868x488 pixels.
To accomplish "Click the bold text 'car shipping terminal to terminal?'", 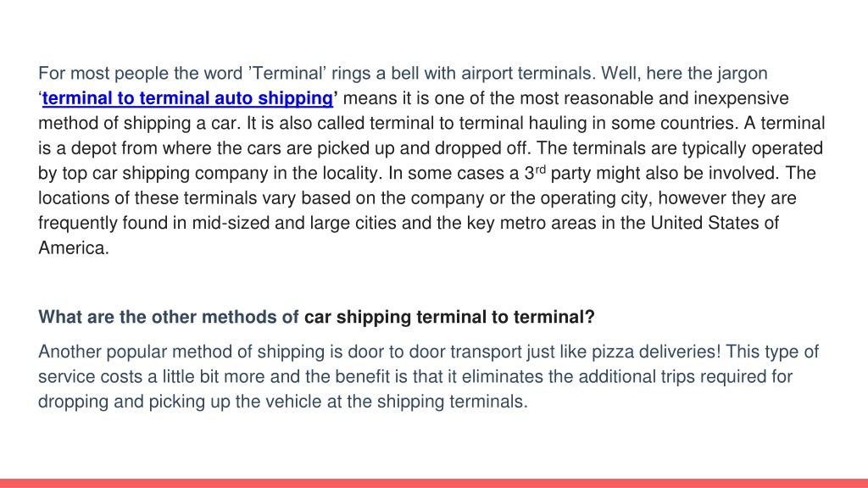I will (449, 317).
